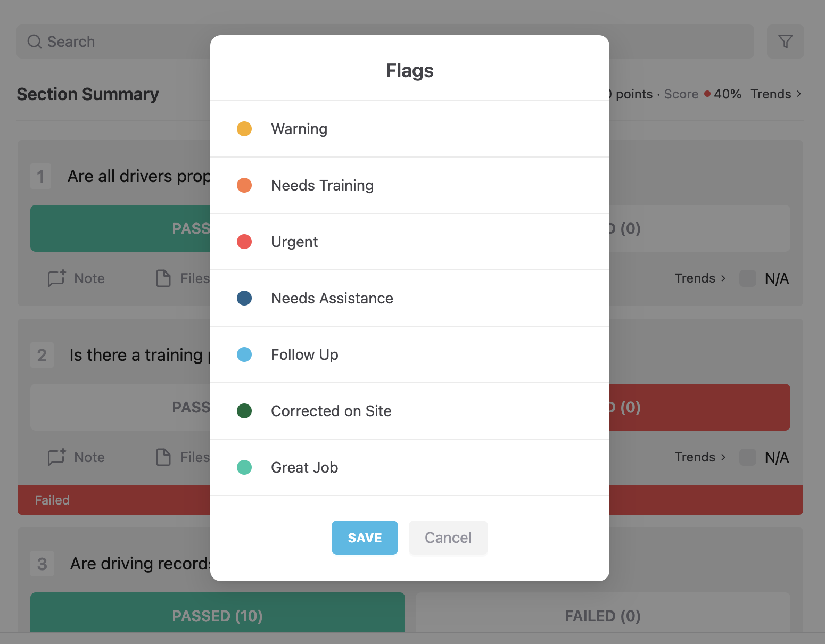
Task: Expand the chevron next to the Section Summary Trends
Action: click(x=799, y=94)
